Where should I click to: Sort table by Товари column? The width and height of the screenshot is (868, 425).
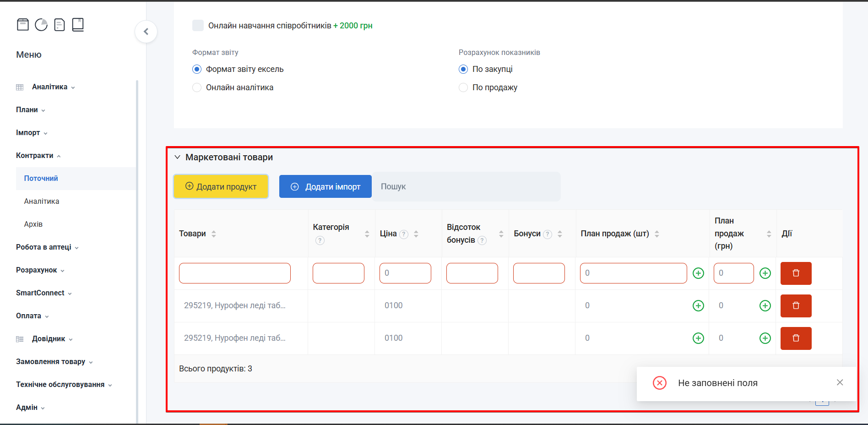(x=214, y=234)
